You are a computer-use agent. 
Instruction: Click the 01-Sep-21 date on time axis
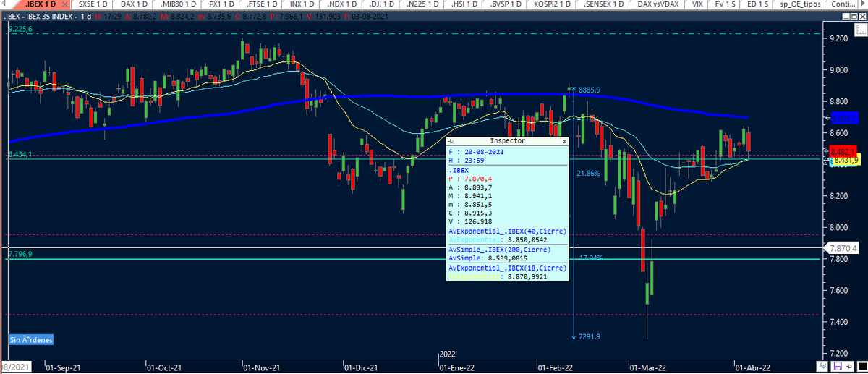pos(62,367)
